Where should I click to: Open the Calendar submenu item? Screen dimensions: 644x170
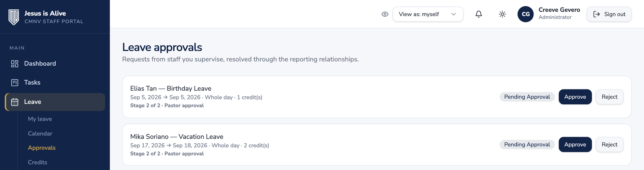click(40, 133)
